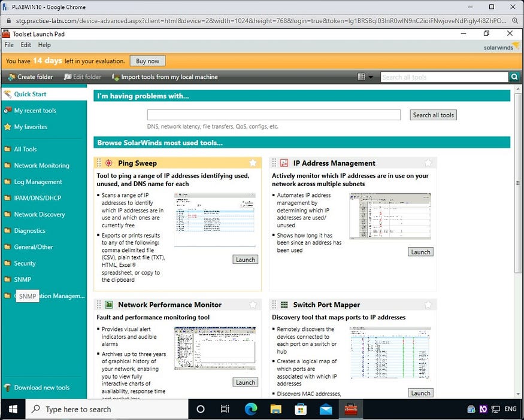Click the Ping Sweep card drag handle
The width and height of the screenshot is (524, 420).
pos(99,163)
